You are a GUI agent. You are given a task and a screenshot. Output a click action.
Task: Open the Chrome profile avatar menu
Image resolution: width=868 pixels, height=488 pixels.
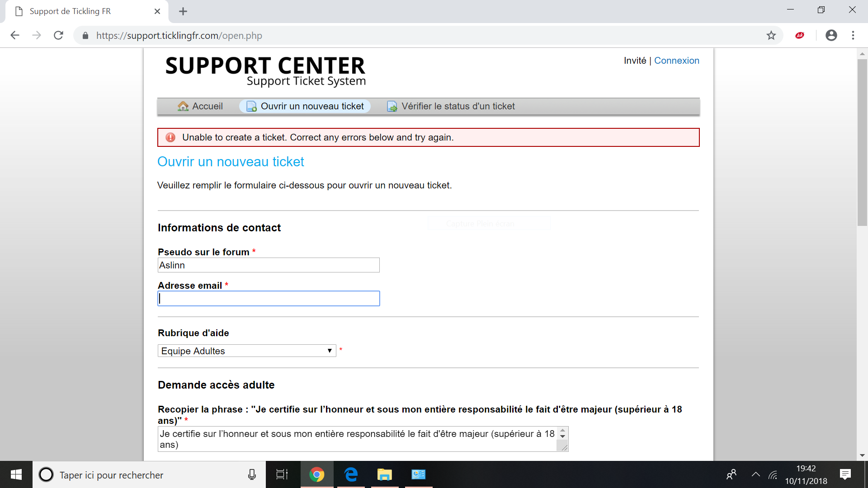(x=831, y=35)
